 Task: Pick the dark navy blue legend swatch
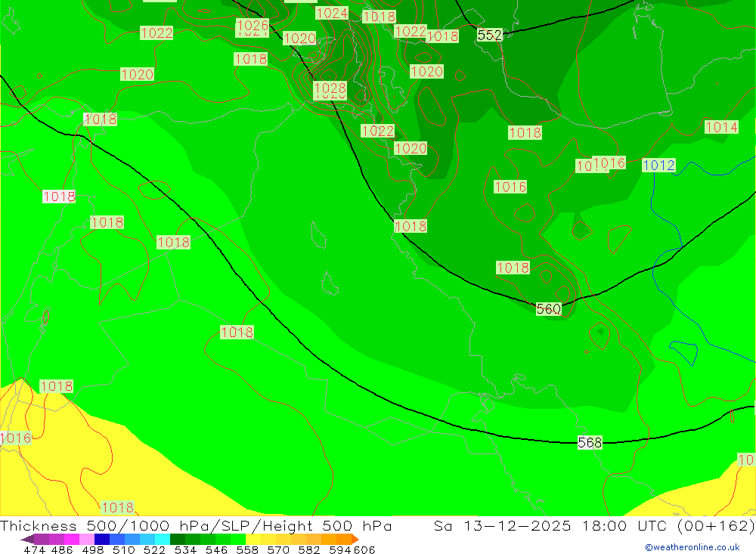[102, 539]
